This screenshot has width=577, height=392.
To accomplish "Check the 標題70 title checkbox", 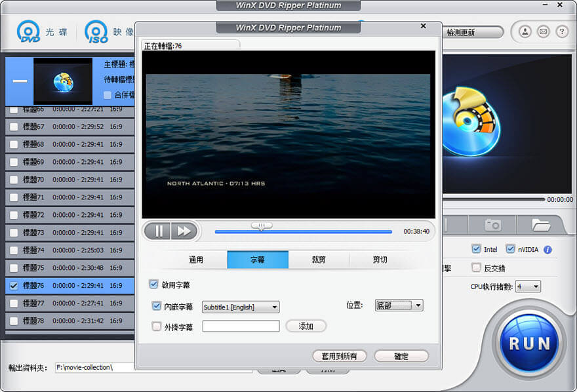I will tap(14, 180).
